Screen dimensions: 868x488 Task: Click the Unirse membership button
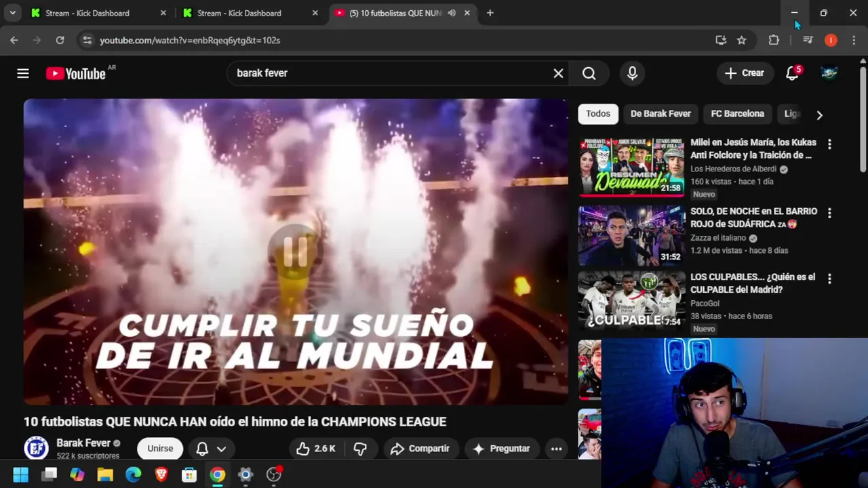click(160, 449)
